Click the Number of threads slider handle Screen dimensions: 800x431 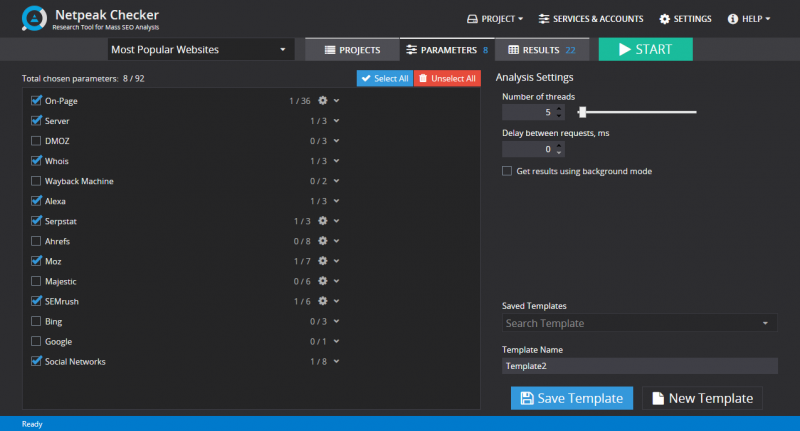[x=582, y=112]
